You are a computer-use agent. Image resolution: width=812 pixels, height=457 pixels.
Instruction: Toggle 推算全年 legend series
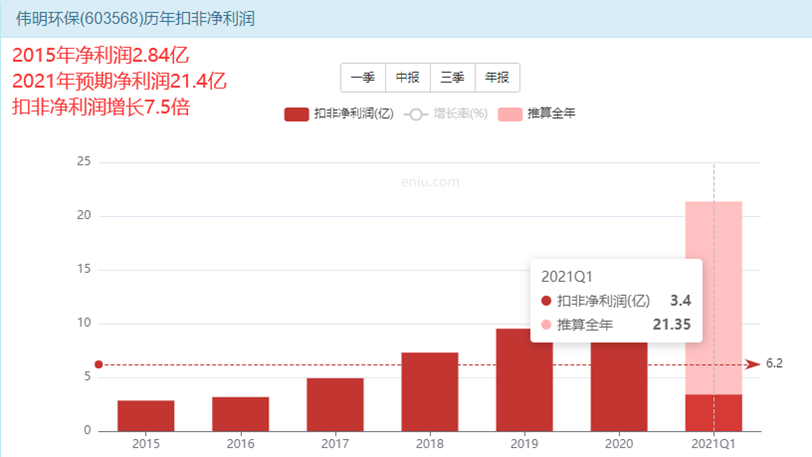[536, 113]
